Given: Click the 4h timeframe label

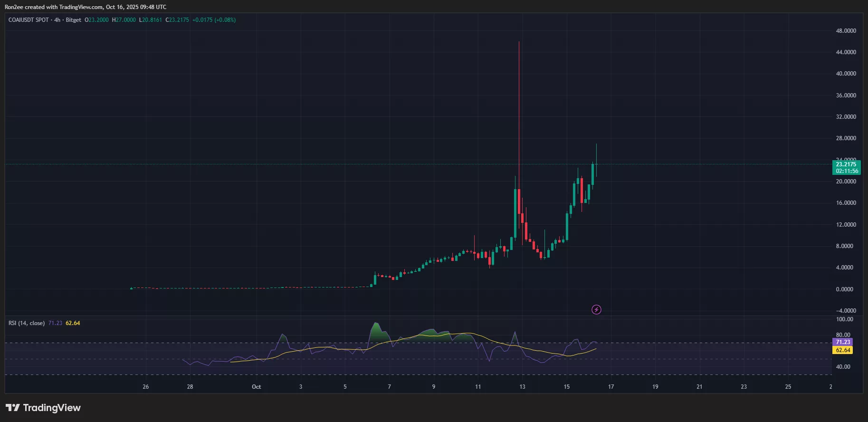Looking at the screenshot, I should (57, 20).
